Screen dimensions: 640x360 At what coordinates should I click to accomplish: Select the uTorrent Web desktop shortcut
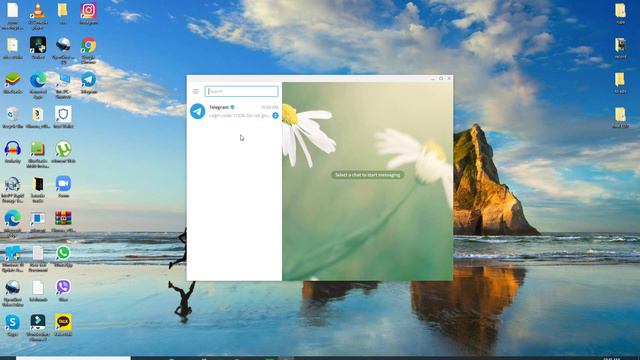63,152
